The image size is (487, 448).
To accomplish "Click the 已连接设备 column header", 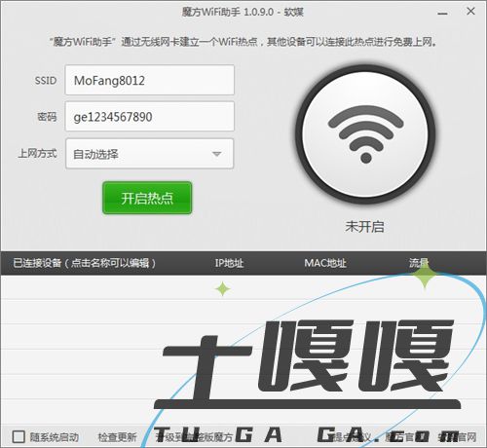I will click(85, 263).
